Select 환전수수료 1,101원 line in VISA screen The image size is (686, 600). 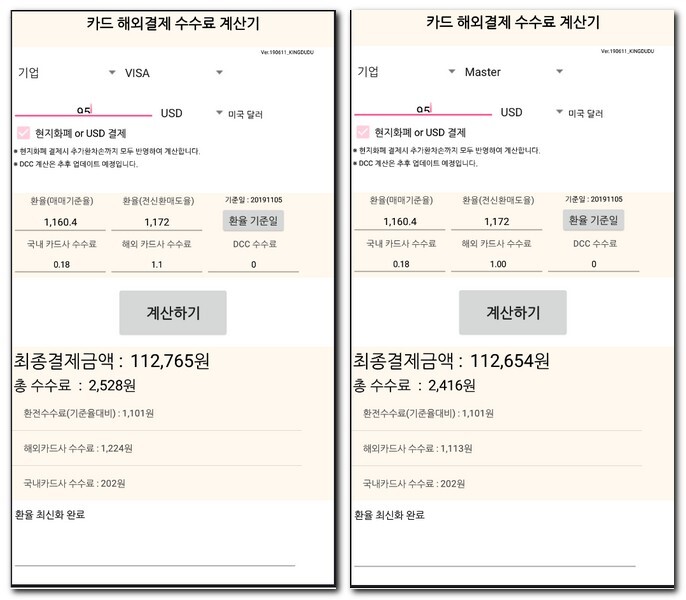tap(88, 413)
